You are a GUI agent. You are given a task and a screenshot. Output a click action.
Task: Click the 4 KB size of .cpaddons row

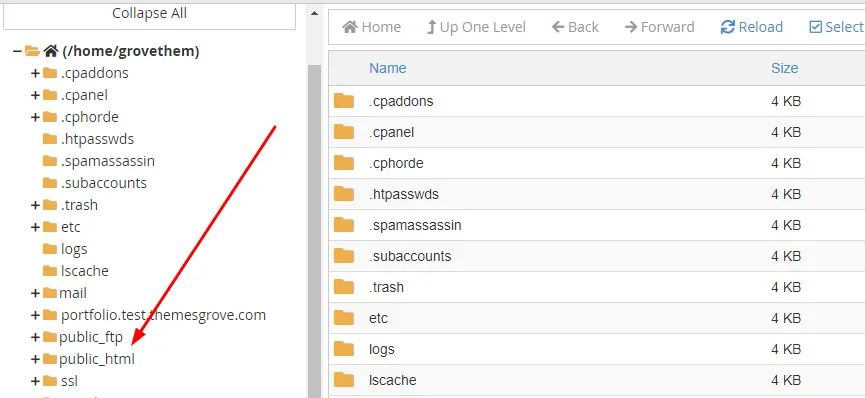(x=786, y=102)
